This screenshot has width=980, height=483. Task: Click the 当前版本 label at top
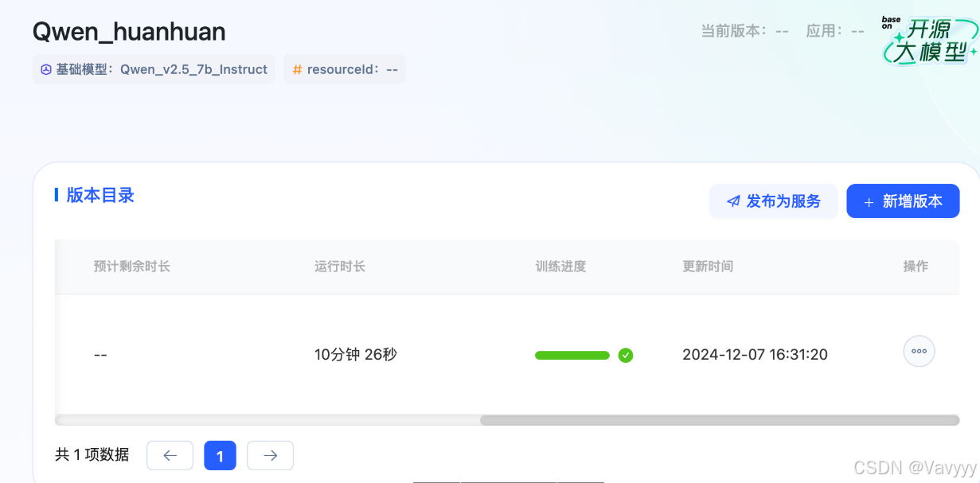744,31
